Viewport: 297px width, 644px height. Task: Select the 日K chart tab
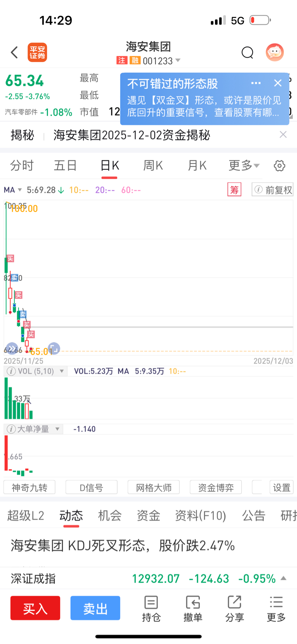(109, 166)
